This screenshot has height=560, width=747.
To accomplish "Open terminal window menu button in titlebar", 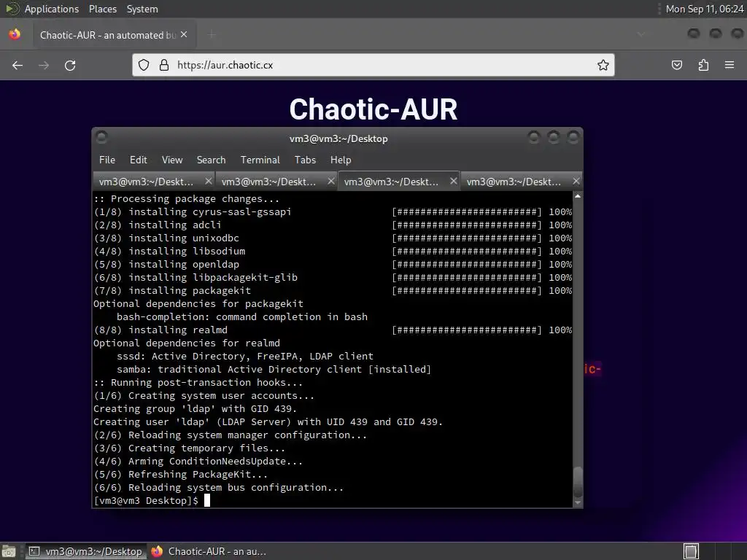I will 101,138.
